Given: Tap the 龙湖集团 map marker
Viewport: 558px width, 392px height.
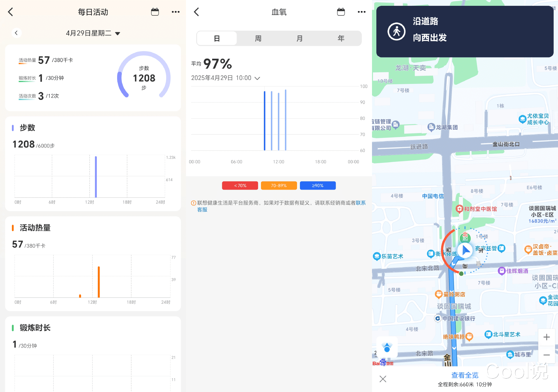Looking at the screenshot, I should coord(431,127).
